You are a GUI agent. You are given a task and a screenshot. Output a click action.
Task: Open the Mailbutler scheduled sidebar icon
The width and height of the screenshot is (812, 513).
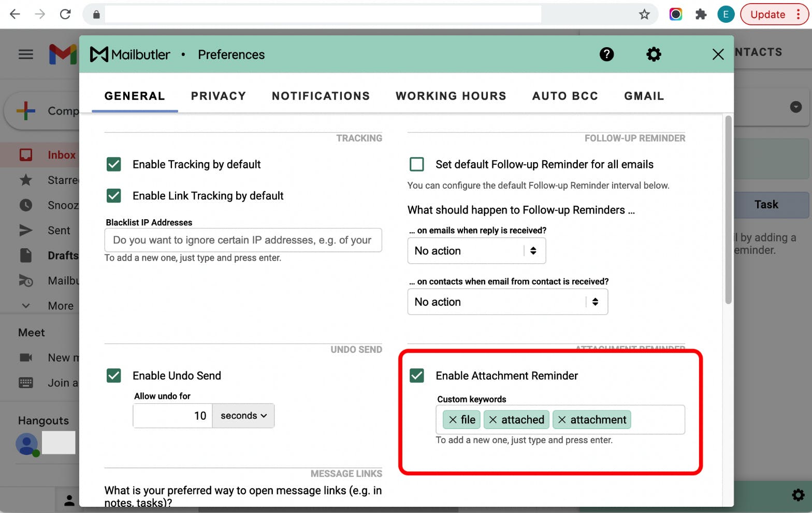click(x=26, y=281)
